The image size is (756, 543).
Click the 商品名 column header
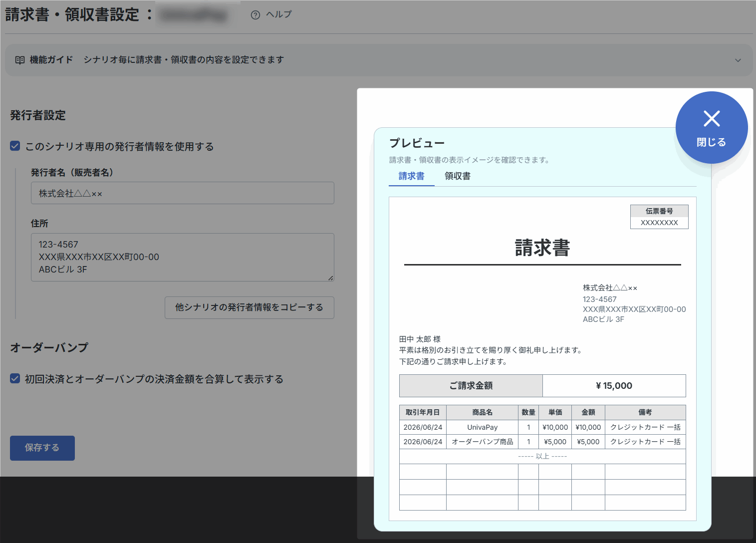click(483, 412)
